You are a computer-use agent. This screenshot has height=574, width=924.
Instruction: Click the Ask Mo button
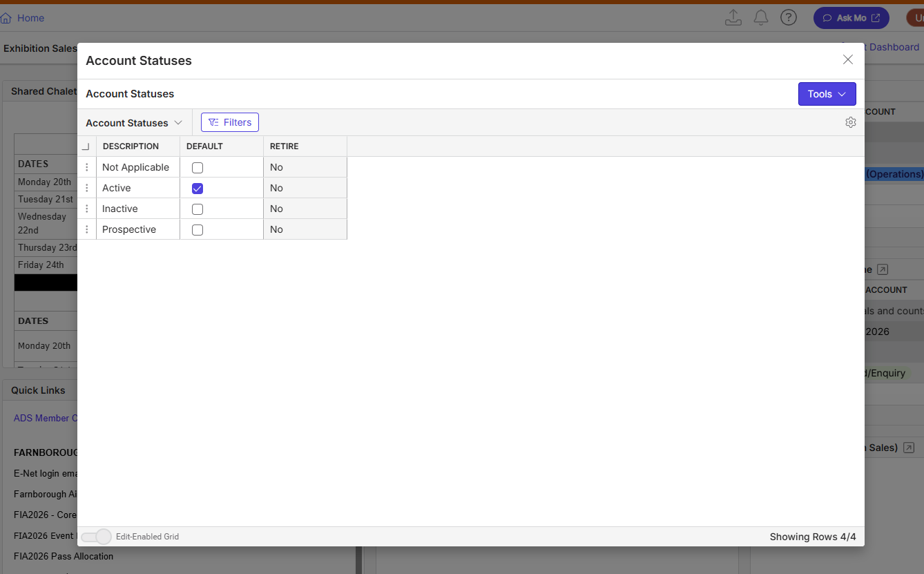click(x=851, y=18)
